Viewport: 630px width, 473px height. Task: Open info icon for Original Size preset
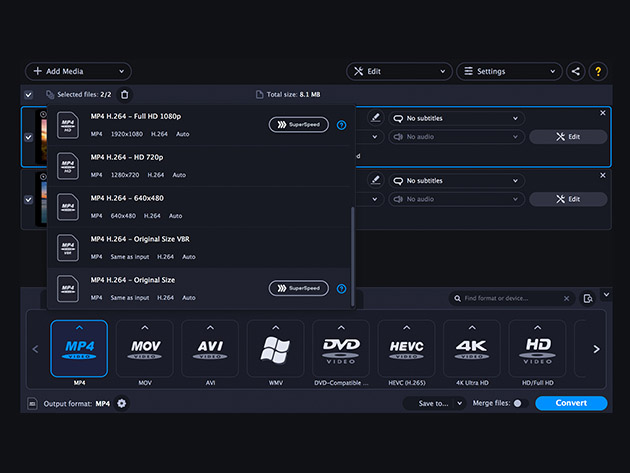[341, 289]
